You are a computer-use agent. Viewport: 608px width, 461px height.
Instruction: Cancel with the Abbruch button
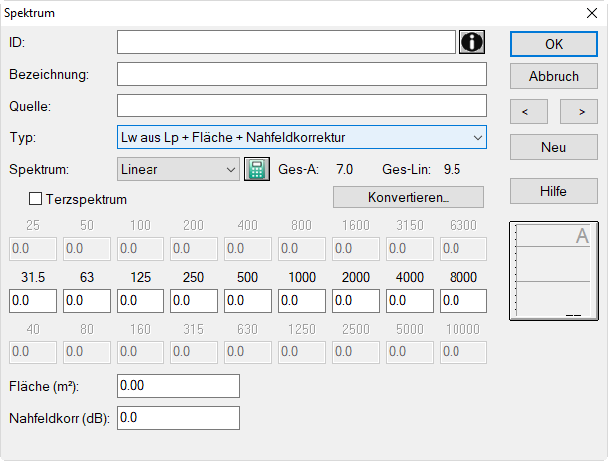coord(554,76)
